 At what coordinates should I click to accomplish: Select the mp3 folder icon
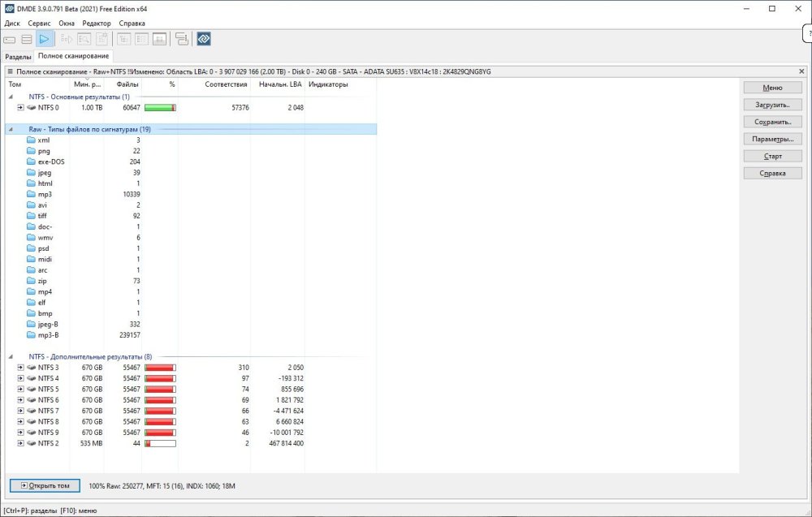31,194
